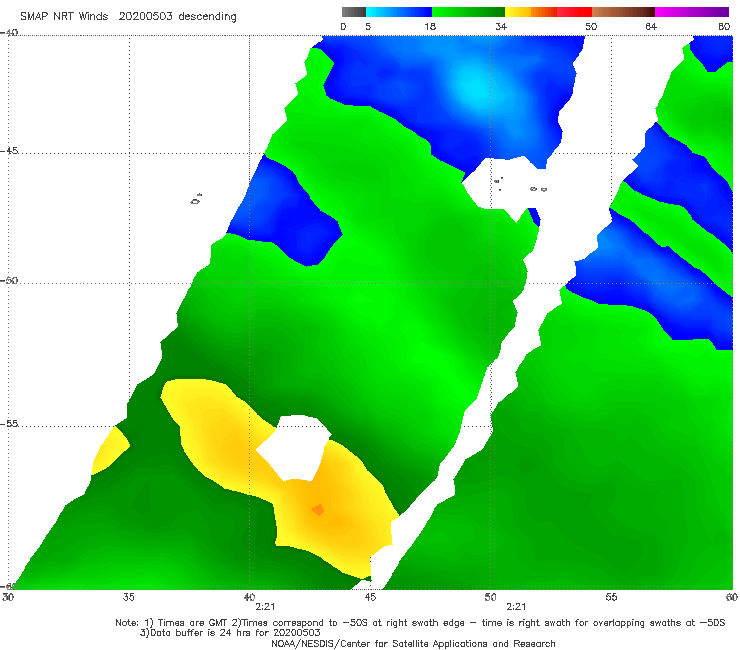This screenshot has width=740, height=650.
Task: Click the small yellow patch on the left swath edge
Action: [110, 450]
